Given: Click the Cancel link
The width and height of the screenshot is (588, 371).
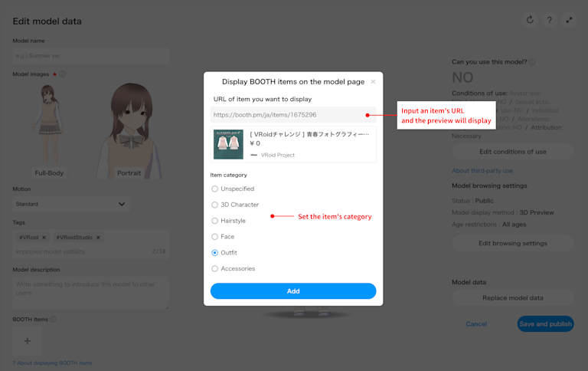Looking at the screenshot, I should coord(476,323).
